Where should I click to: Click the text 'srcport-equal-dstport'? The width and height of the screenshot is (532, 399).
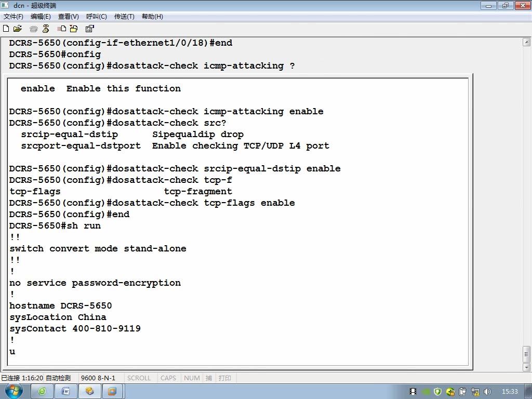tap(81, 146)
